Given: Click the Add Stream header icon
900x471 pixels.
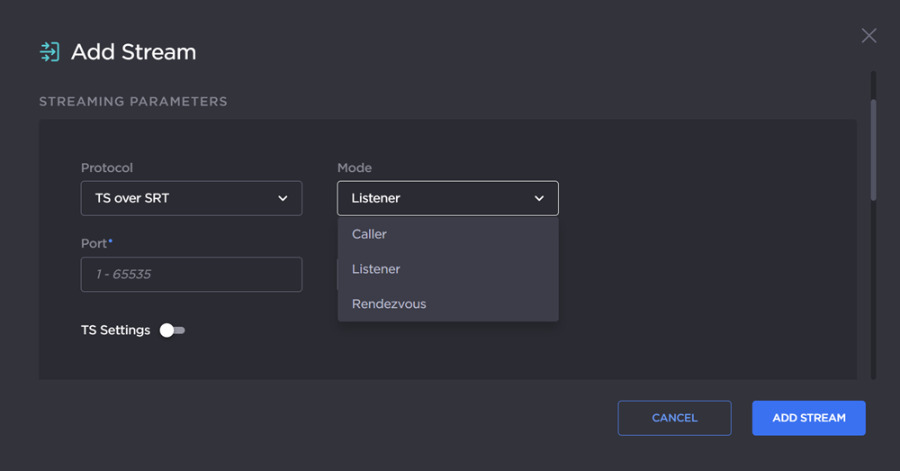Looking at the screenshot, I should [49, 52].
